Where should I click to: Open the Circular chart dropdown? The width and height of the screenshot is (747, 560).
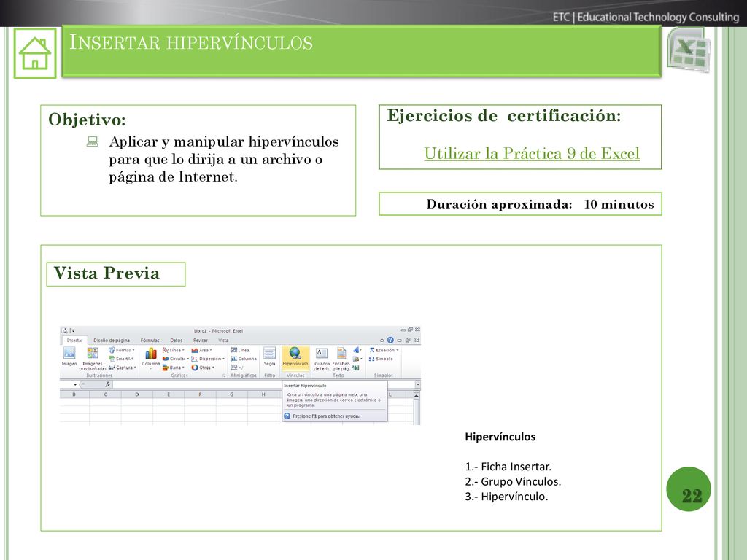point(176,359)
